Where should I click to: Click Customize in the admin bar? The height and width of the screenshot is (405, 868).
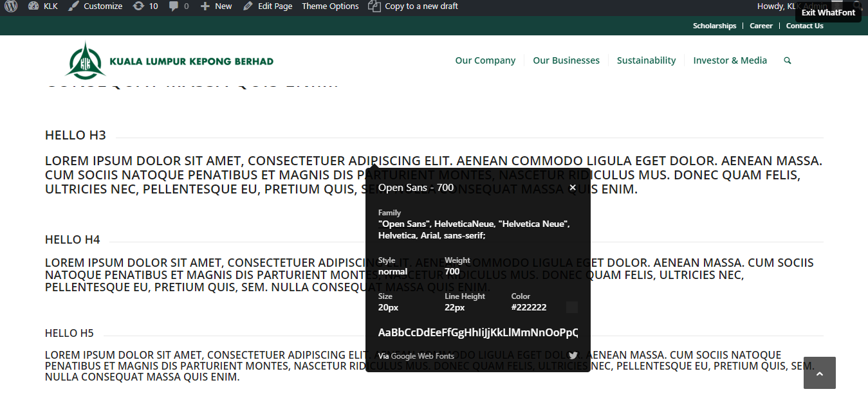click(95, 6)
